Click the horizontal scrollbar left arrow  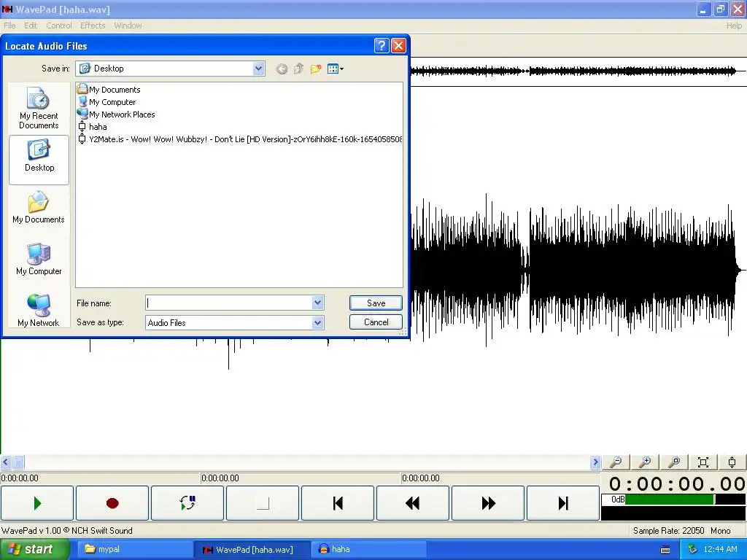point(6,462)
